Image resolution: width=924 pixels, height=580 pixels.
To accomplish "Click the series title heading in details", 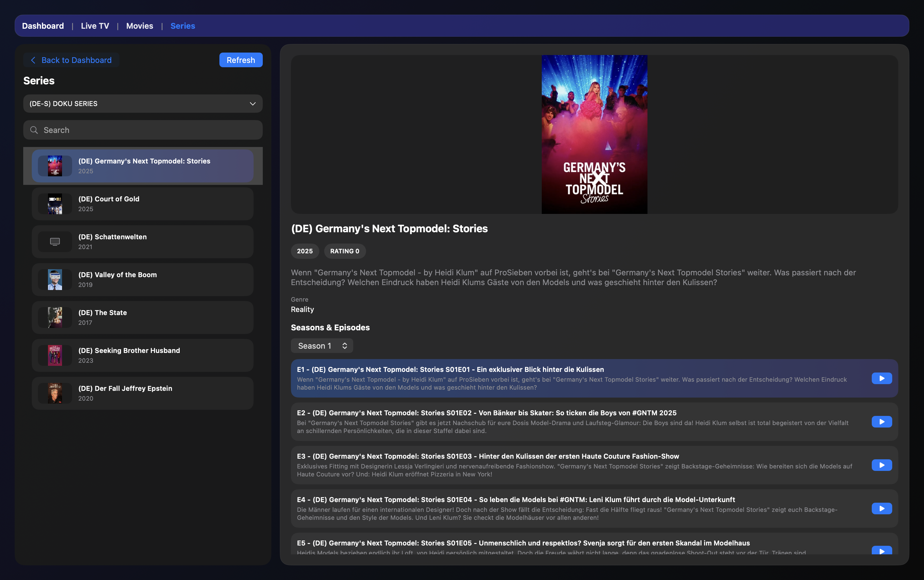I will point(389,229).
